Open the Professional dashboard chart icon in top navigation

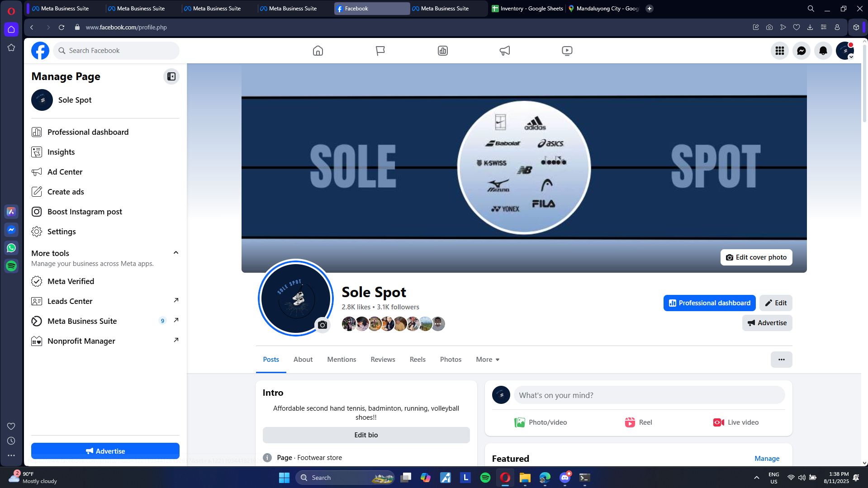[x=443, y=51]
